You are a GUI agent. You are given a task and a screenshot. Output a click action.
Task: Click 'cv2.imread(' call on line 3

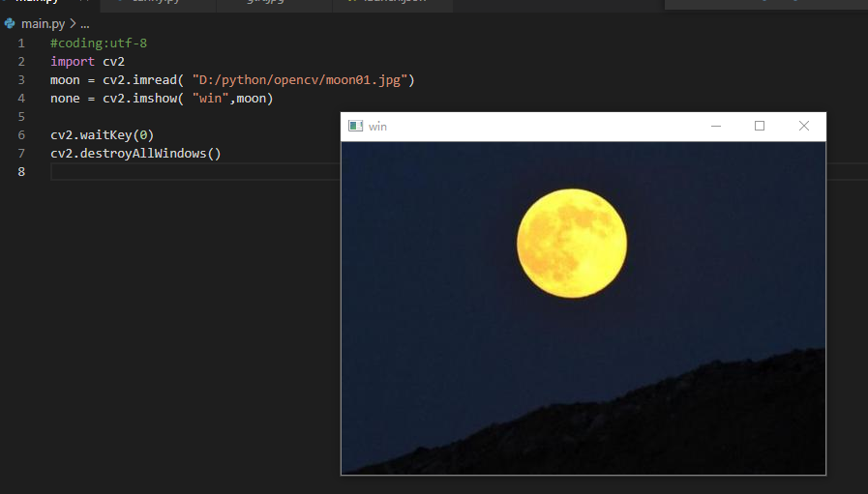pyautogui.click(x=143, y=79)
